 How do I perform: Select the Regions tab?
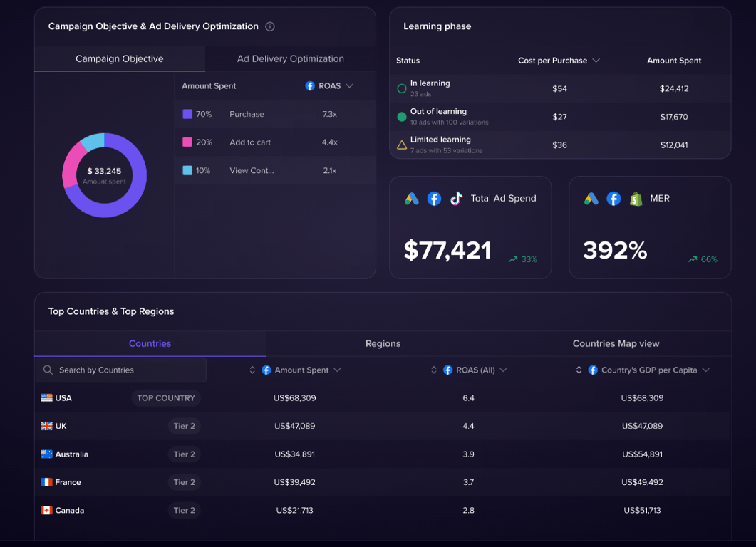(x=383, y=343)
